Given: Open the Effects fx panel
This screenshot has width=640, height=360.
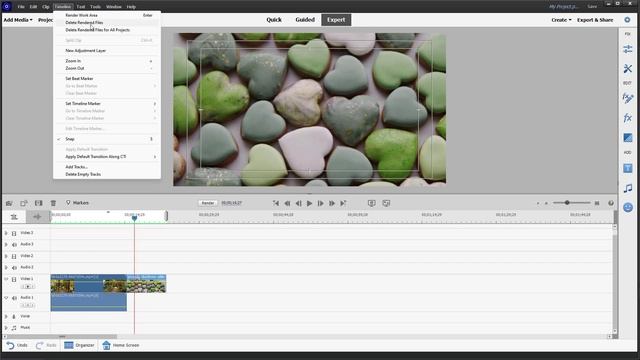Looking at the screenshot, I should (627, 118).
